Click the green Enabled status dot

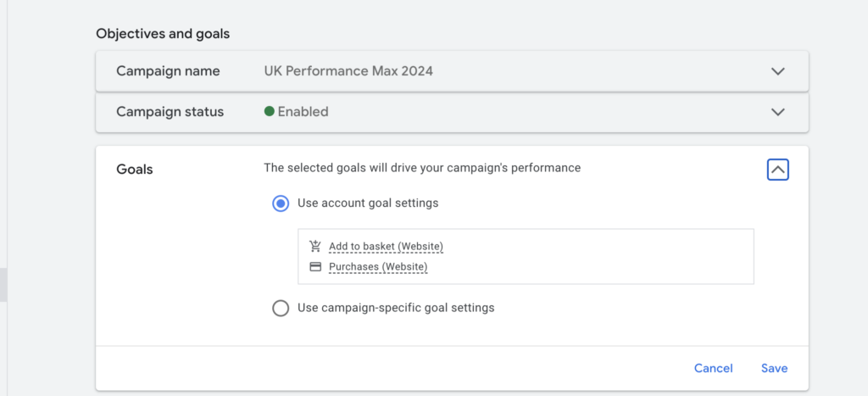click(x=270, y=111)
